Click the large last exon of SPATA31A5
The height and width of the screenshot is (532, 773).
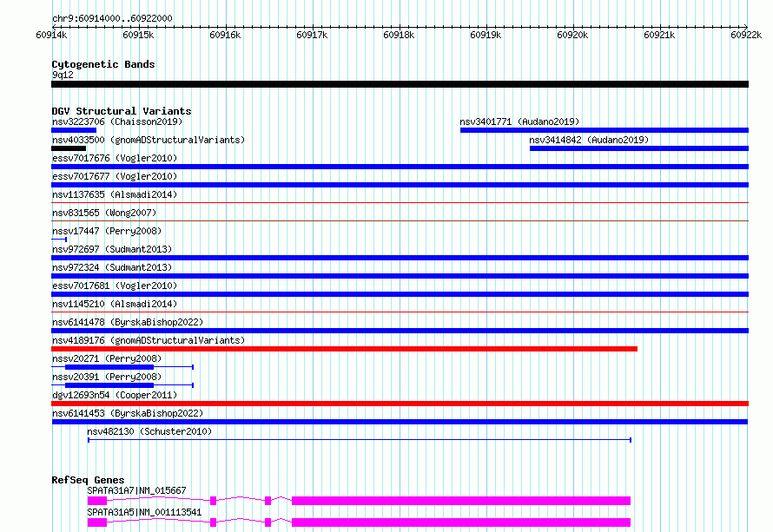click(461, 522)
